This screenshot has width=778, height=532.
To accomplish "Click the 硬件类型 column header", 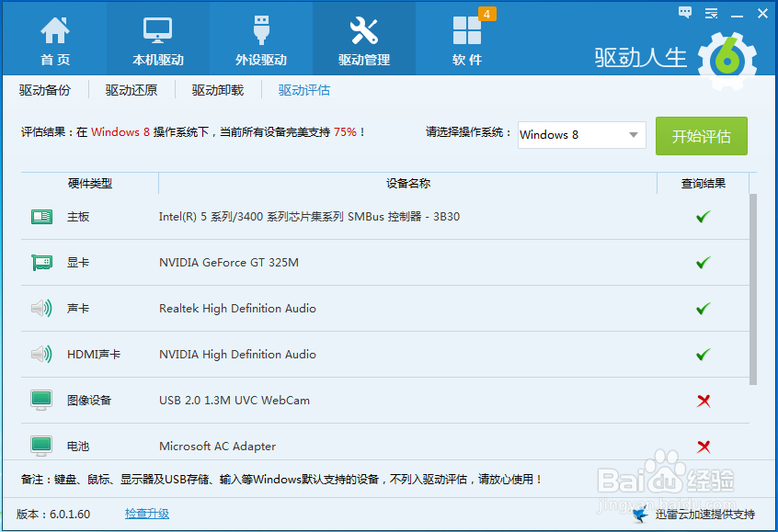I will (90, 184).
